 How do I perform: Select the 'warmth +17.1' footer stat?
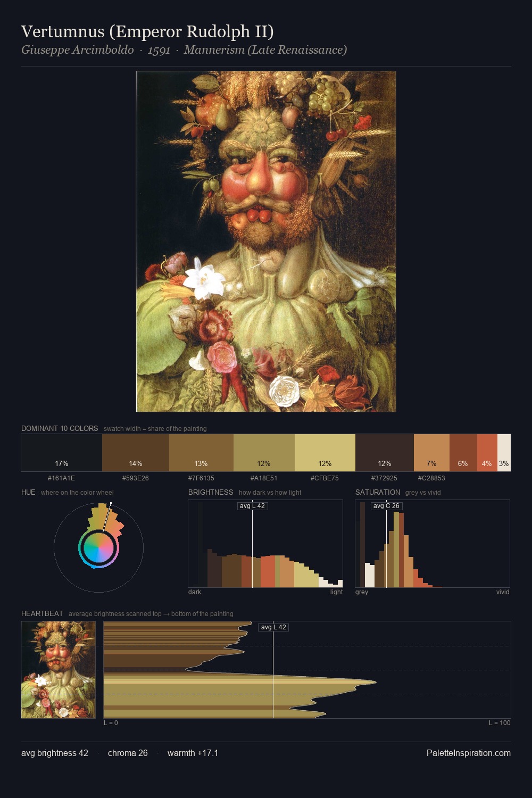tap(193, 753)
